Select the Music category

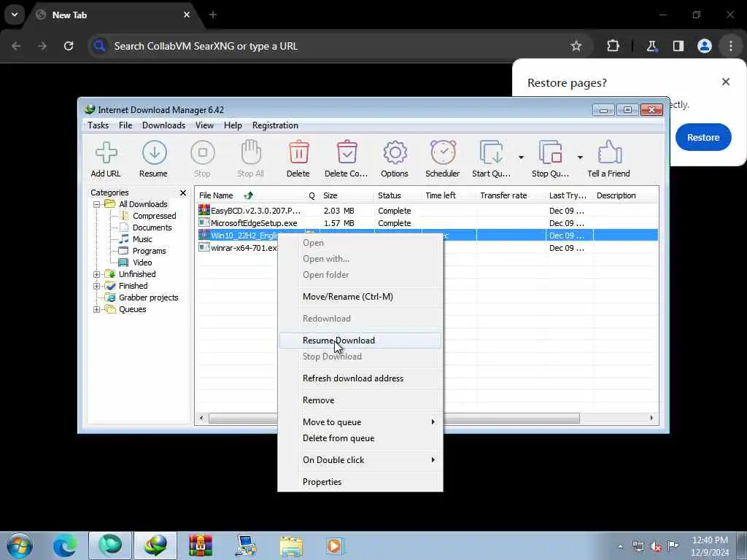point(142,239)
